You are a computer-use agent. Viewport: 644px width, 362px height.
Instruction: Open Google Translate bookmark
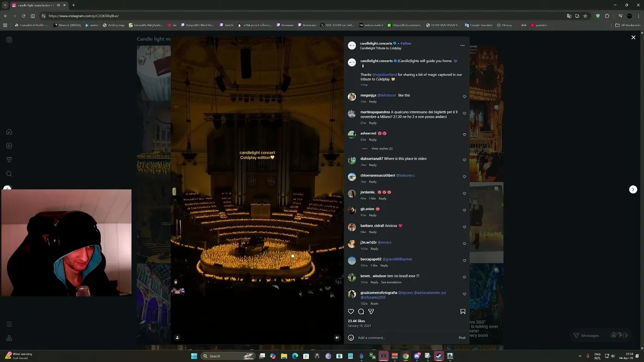point(478,25)
